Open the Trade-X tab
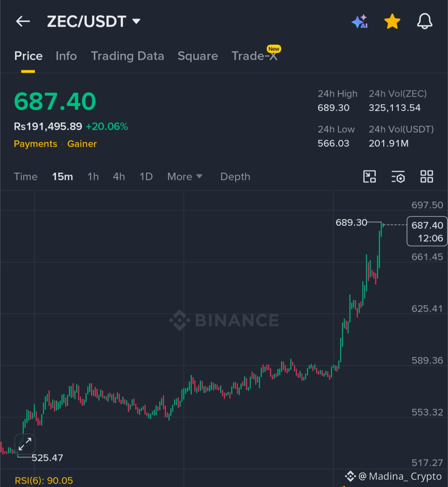Viewport: 448px width, 487px height. (x=255, y=56)
